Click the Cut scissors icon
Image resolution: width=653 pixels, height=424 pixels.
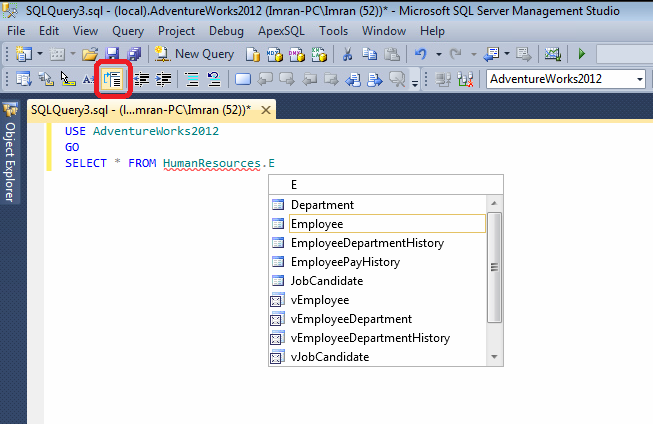(x=347, y=54)
